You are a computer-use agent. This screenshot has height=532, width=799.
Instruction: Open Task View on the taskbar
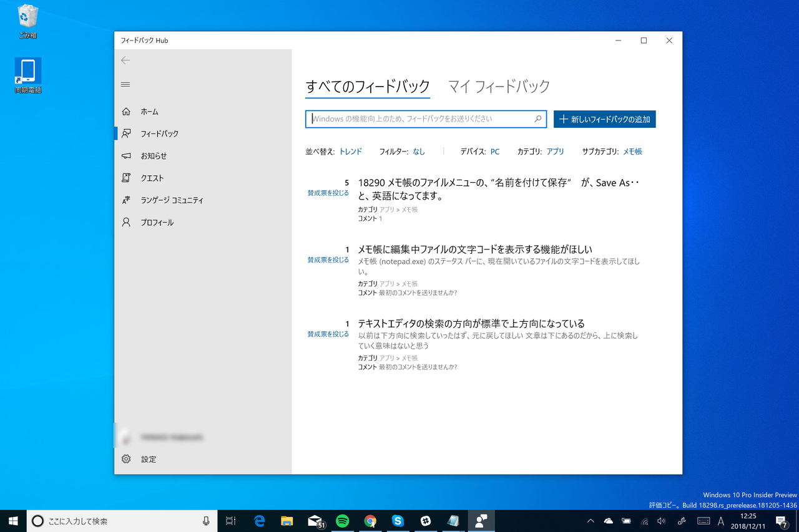pyautogui.click(x=230, y=521)
